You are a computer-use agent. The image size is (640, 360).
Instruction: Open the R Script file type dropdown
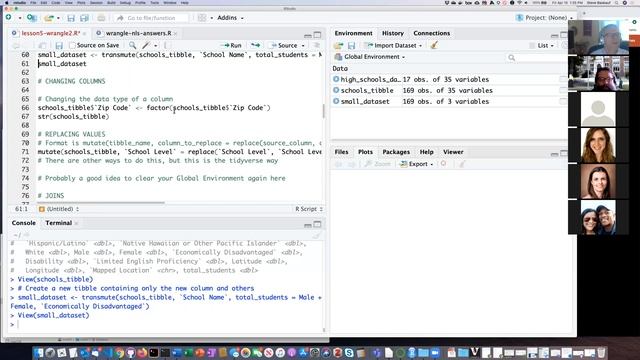(x=309, y=209)
